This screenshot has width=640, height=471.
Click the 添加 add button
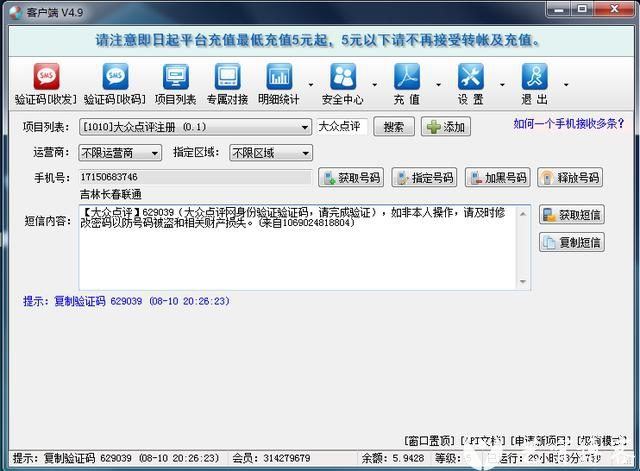pos(446,127)
